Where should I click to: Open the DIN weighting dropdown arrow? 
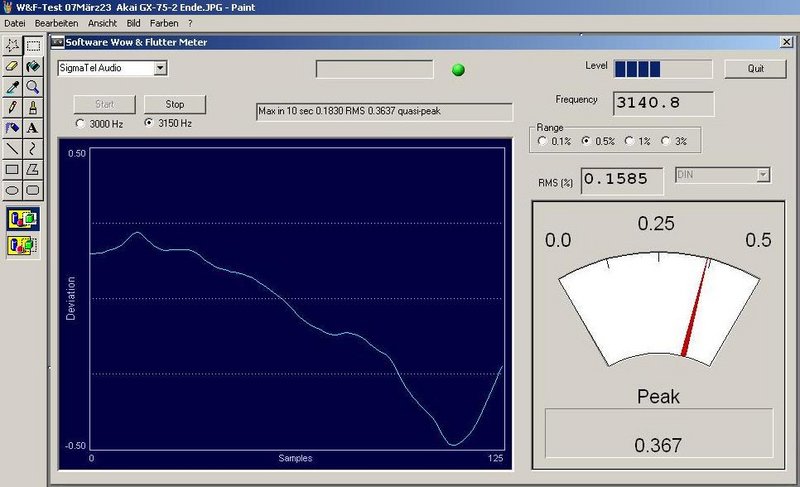pos(763,175)
